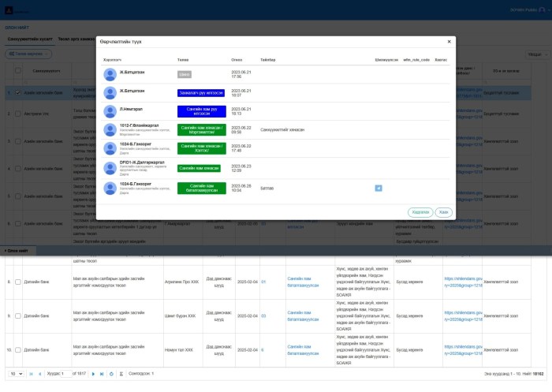Go to the first page of results
The height and width of the screenshot is (392, 552).
tap(31, 374)
